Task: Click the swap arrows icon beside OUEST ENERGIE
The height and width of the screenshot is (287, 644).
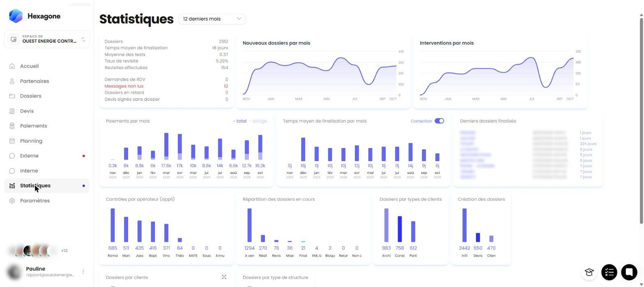Action: [83, 39]
